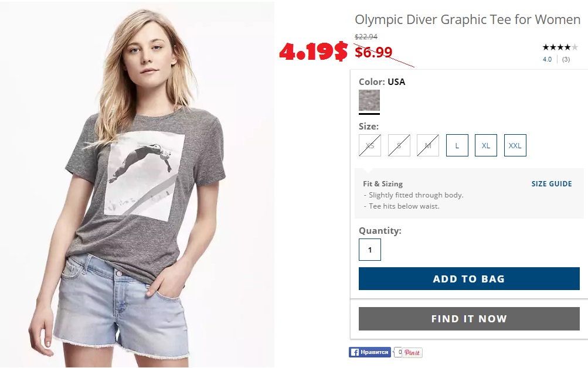This screenshot has height=368, width=588.
Task: Click the $6.99 sale price
Action: (x=373, y=52)
